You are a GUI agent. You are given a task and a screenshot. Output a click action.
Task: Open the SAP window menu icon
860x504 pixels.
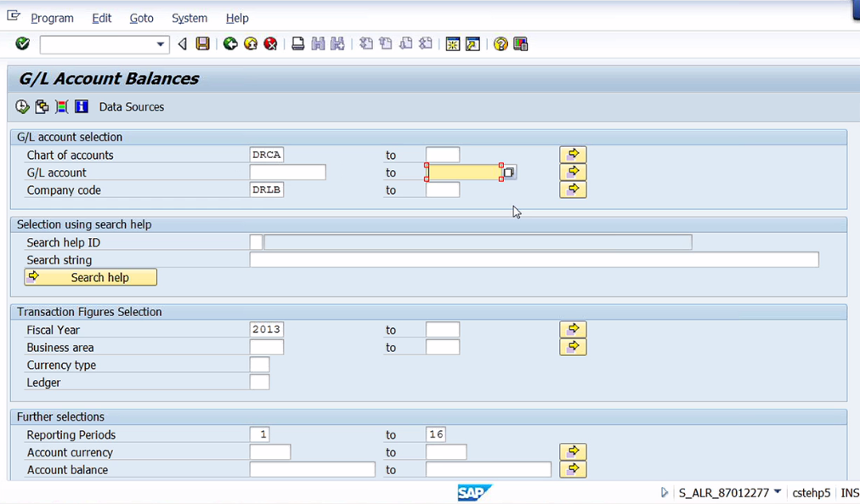14,16
